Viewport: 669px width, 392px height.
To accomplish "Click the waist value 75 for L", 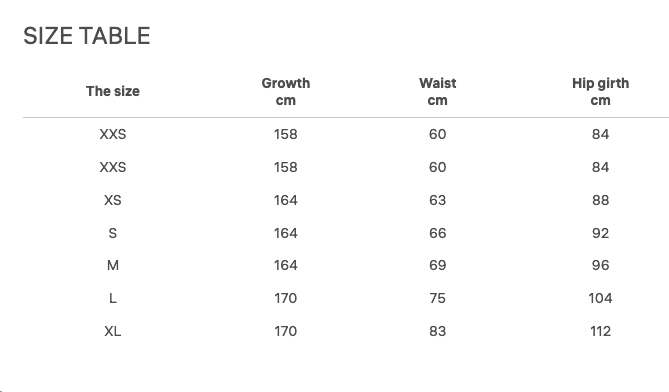I will click(437, 298).
